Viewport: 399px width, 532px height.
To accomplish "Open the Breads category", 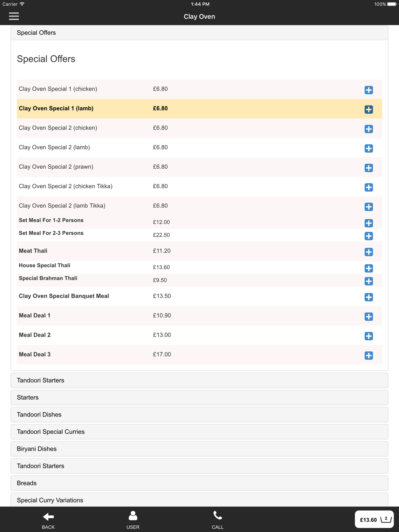I will pyautogui.click(x=199, y=483).
